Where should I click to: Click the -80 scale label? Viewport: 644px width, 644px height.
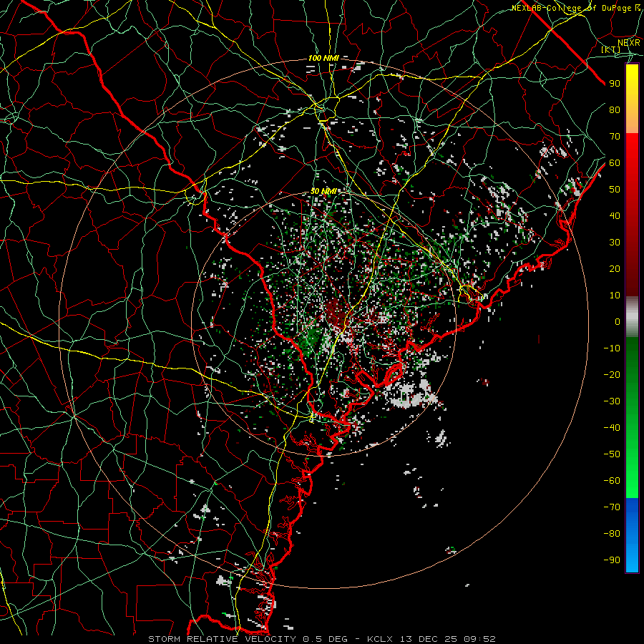(x=612, y=534)
